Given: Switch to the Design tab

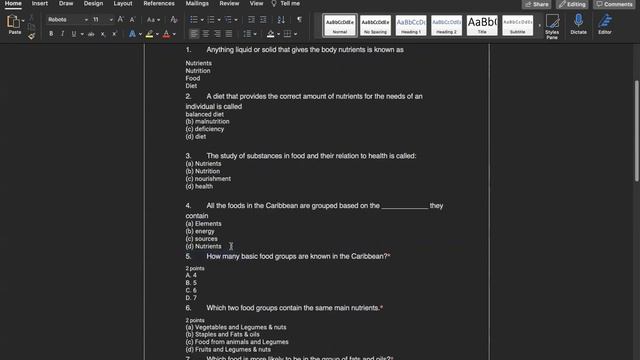Looking at the screenshot, I should (x=93, y=4).
